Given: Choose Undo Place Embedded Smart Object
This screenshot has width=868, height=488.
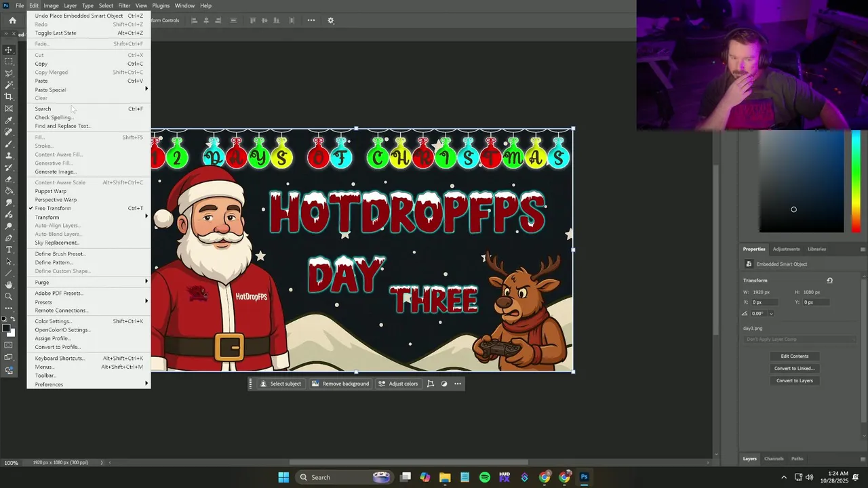Looking at the screenshot, I should pyautogui.click(x=88, y=16).
